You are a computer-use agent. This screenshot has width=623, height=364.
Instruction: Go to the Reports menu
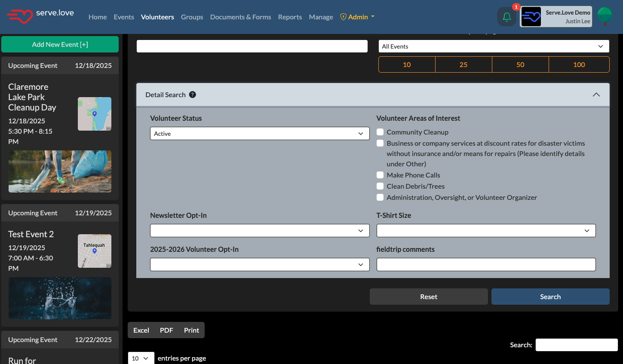(x=290, y=17)
